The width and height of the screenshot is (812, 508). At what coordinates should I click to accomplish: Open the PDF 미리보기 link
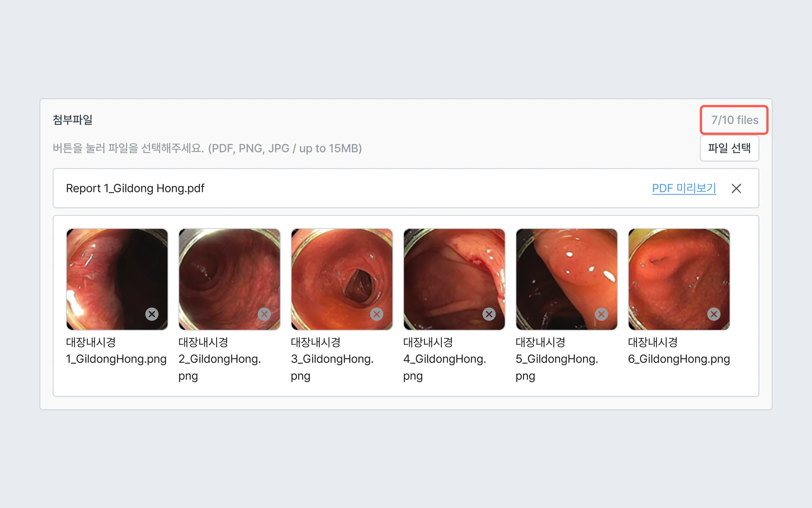(684, 189)
